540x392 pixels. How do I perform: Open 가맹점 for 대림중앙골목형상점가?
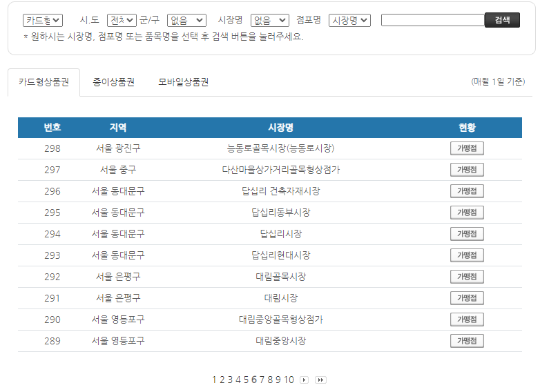pos(467,320)
